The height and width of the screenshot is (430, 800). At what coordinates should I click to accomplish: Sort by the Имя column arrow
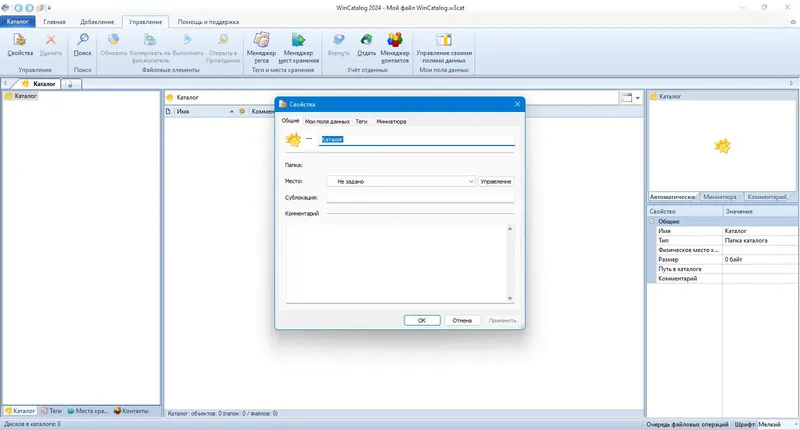pos(232,111)
